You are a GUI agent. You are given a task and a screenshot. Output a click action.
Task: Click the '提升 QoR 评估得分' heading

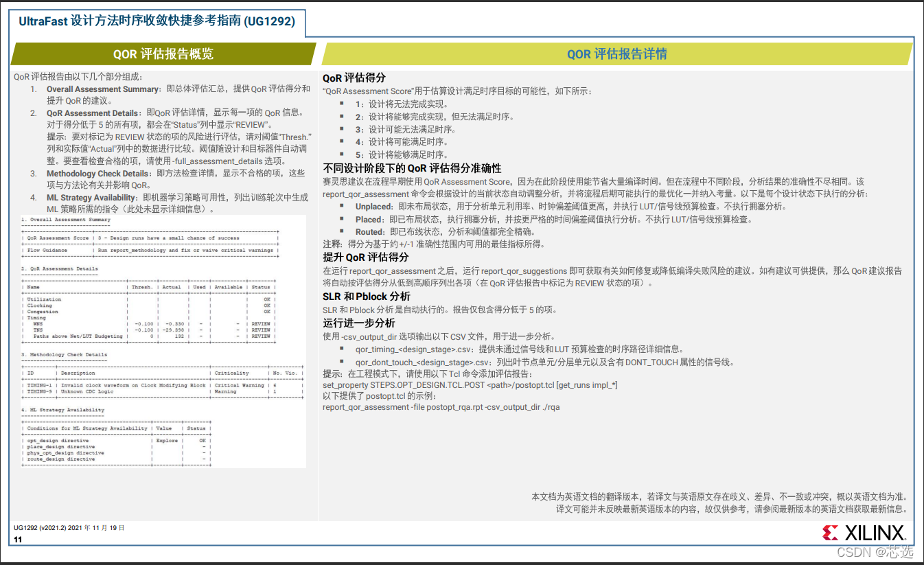366,257
